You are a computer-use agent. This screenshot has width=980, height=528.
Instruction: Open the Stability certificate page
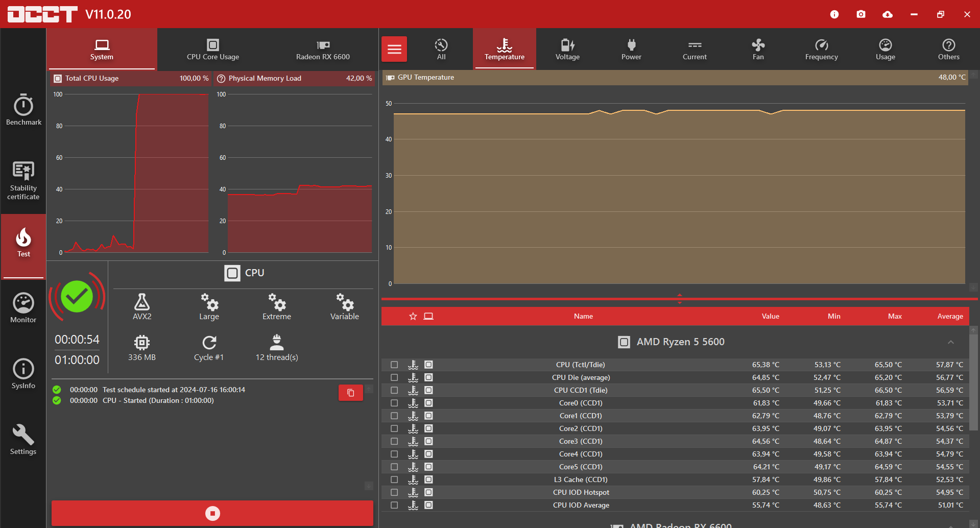pos(23,180)
